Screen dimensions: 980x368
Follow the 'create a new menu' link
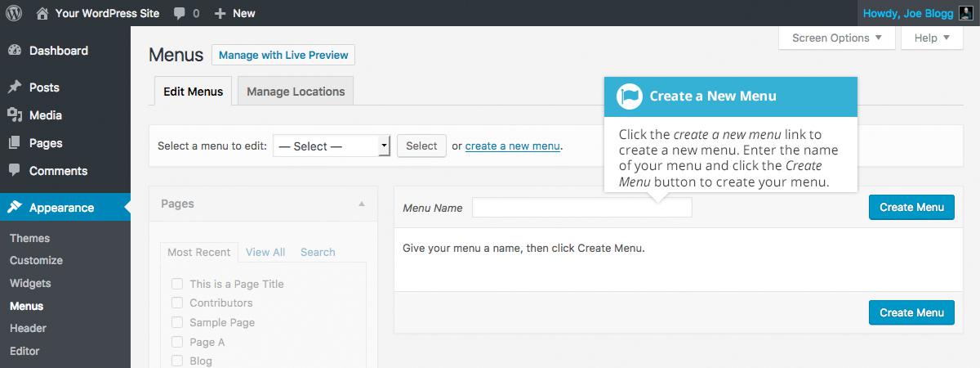513,146
